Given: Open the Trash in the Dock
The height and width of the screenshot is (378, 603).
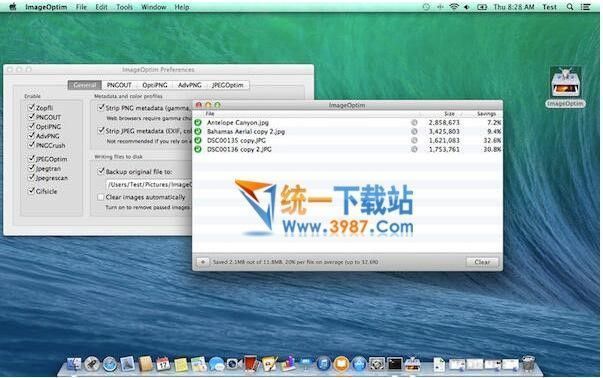Looking at the screenshot, I should [x=528, y=363].
